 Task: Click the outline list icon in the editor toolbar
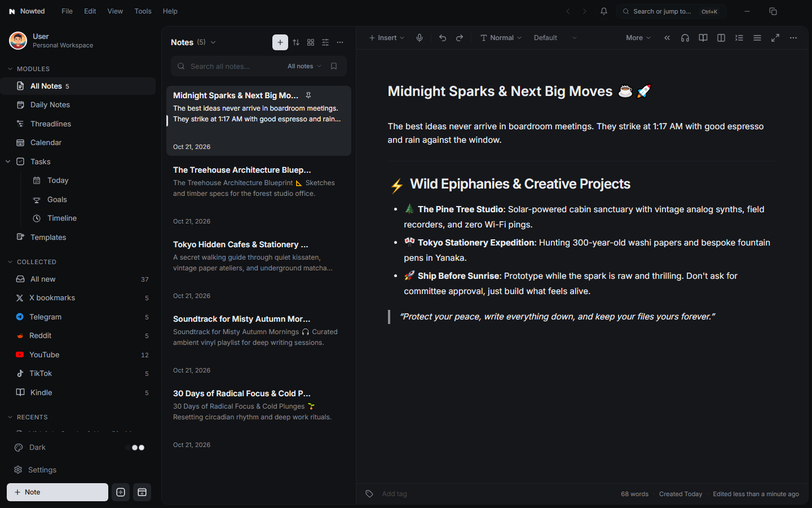point(739,38)
